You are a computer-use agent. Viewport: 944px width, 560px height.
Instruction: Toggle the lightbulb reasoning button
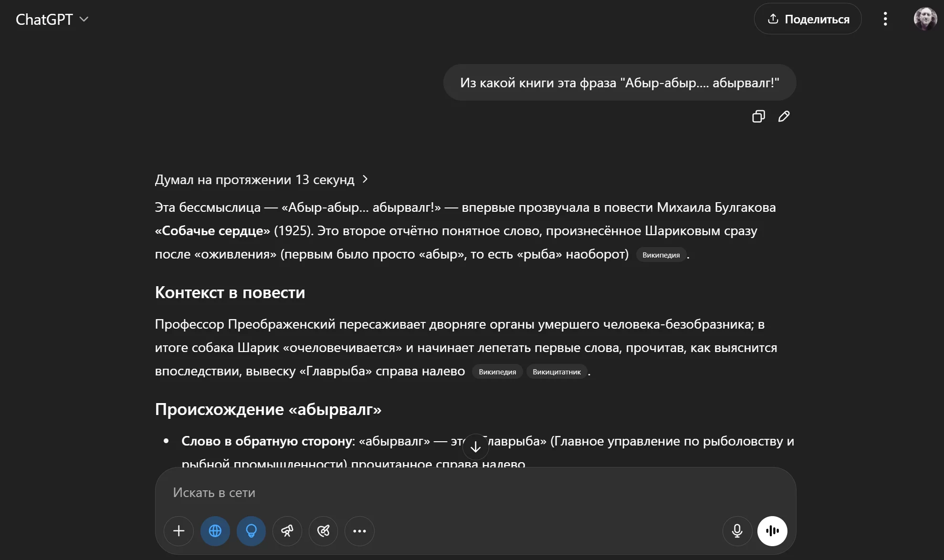[x=252, y=531]
